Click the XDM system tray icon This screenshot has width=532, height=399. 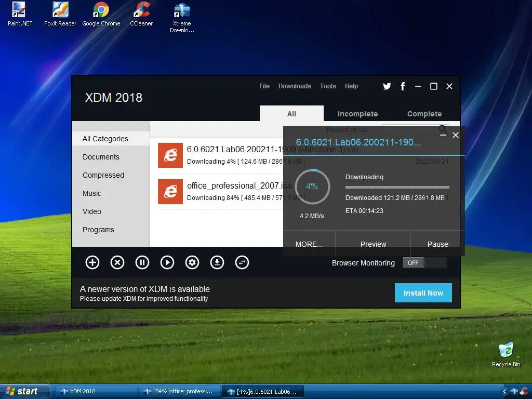(514, 392)
